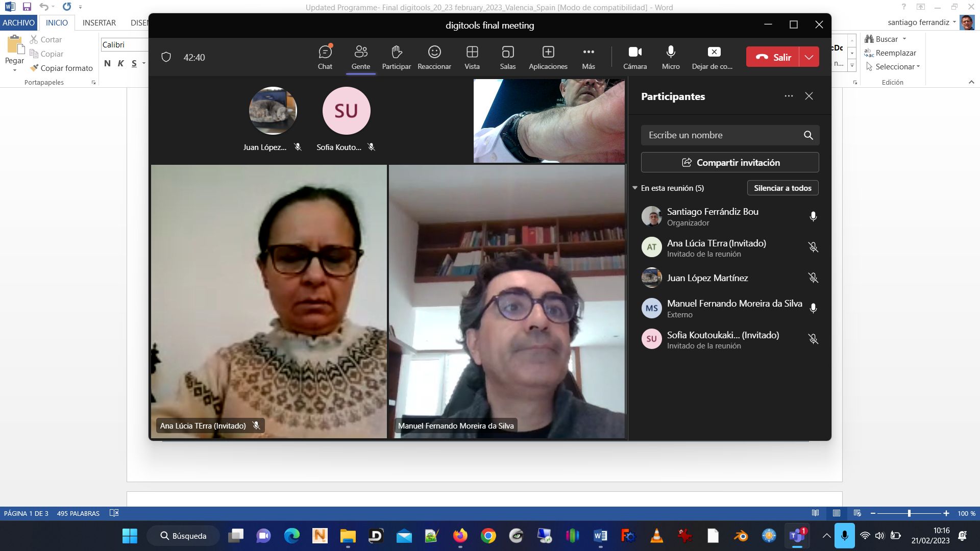Image resolution: width=980 pixels, height=551 pixels.
Task: Click the Silenciar a todos button
Action: click(x=782, y=188)
